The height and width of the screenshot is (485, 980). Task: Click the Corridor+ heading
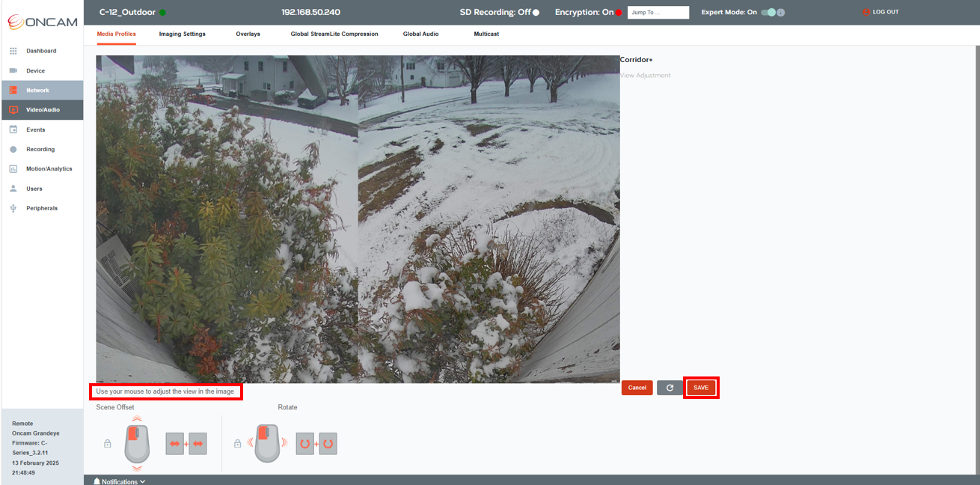tap(637, 60)
